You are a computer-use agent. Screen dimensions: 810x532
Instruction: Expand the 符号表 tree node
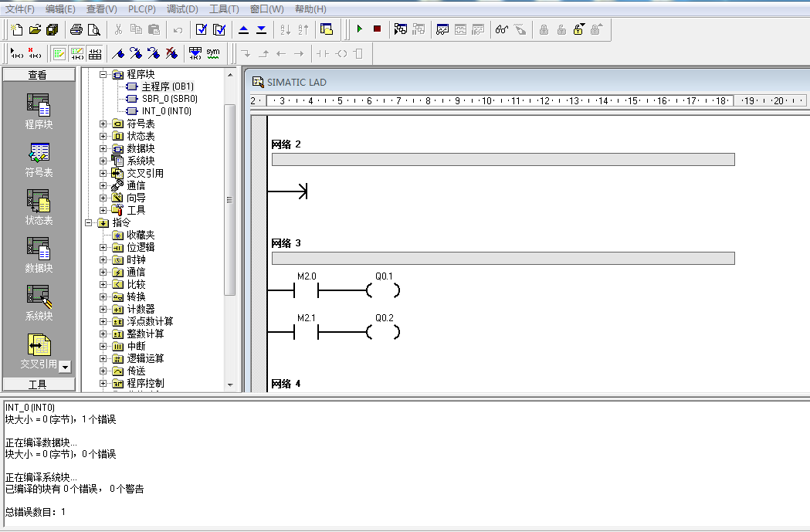103,124
